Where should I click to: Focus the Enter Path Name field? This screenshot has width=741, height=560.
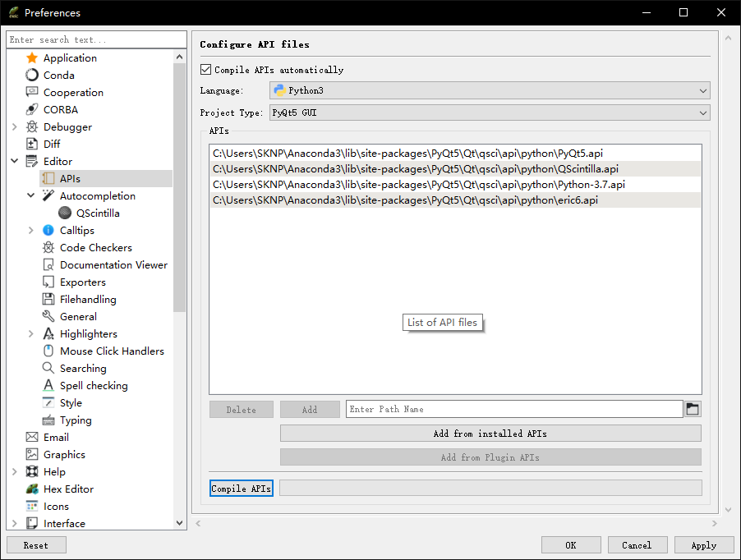click(514, 409)
